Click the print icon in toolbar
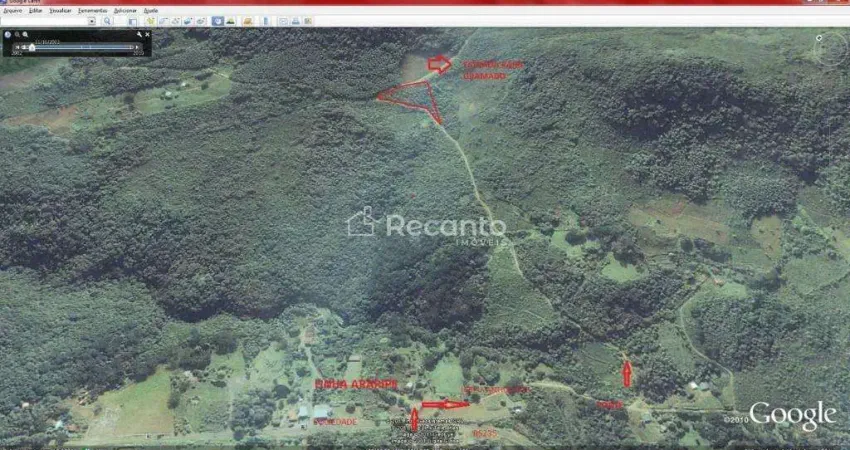The width and height of the screenshot is (850, 450). 294,20
